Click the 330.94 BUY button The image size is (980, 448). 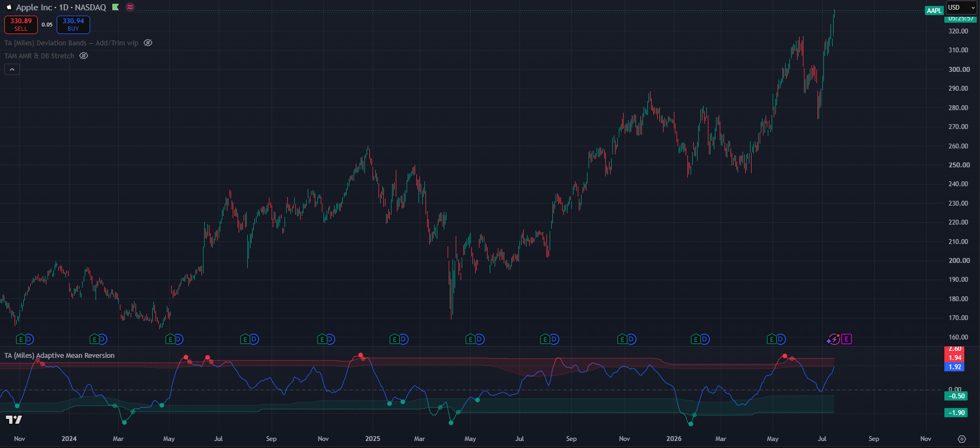click(73, 24)
